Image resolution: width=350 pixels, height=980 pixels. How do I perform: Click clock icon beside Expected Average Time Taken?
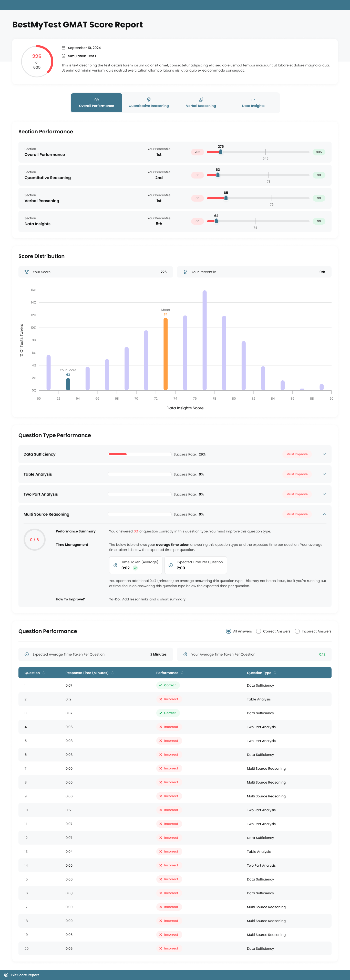[27, 654]
